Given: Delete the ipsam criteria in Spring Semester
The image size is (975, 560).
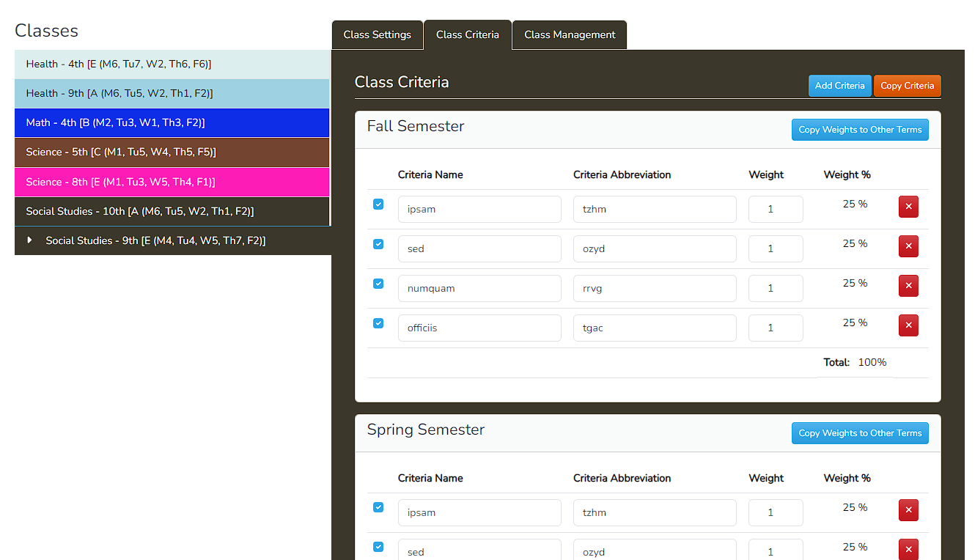Looking at the screenshot, I should 908,510.
